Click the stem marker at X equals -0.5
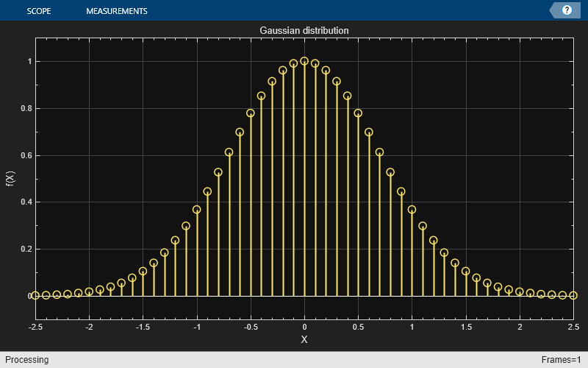 pos(251,113)
